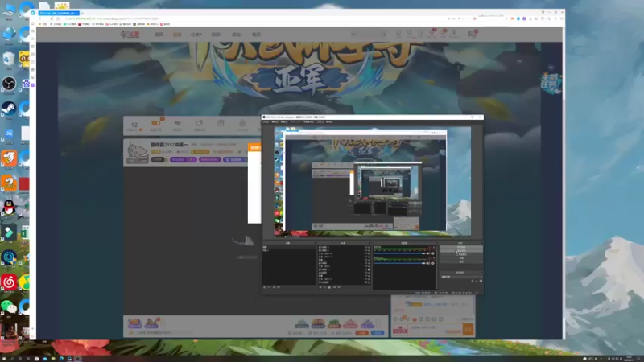Open the transition settings gear in OBS
644x362 pixels.
click(481, 281)
